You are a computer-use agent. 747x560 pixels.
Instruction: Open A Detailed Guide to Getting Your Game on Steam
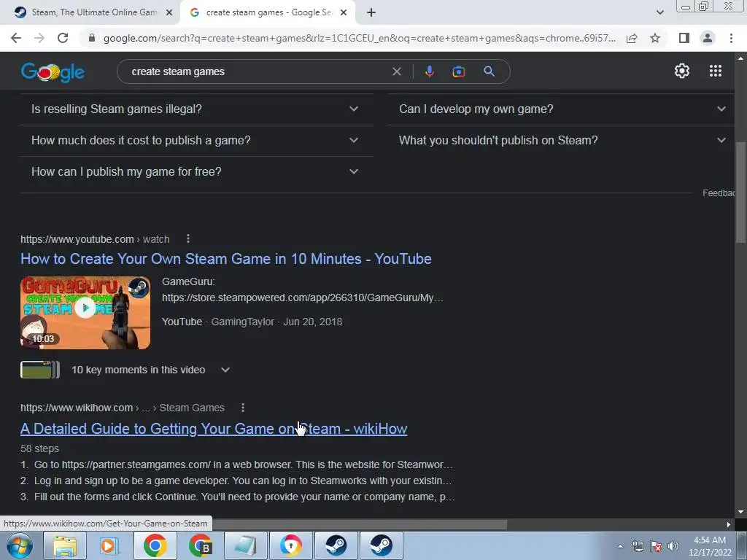(214, 429)
